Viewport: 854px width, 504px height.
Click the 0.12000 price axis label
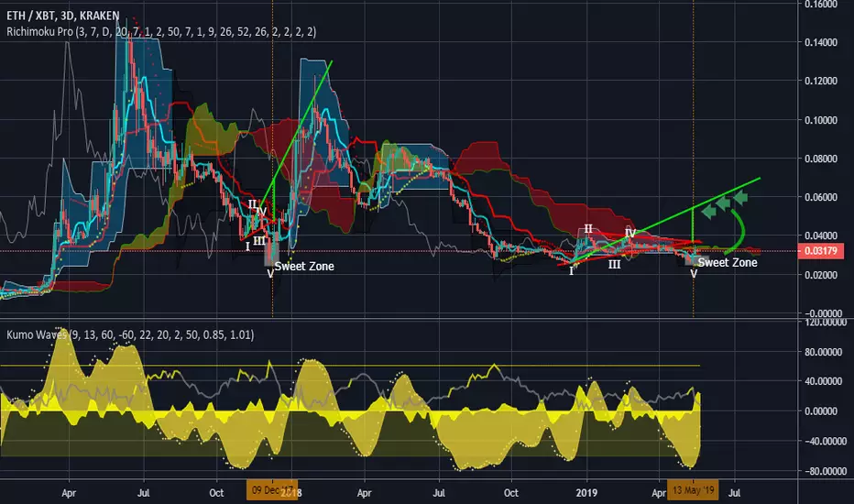[x=821, y=82]
